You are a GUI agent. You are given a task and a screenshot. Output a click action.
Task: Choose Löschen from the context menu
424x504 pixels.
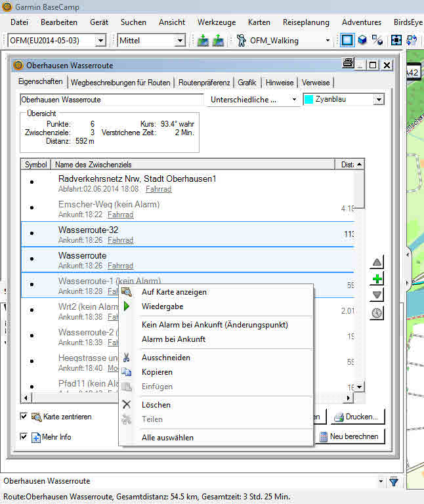pyautogui.click(x=156, y=405)
